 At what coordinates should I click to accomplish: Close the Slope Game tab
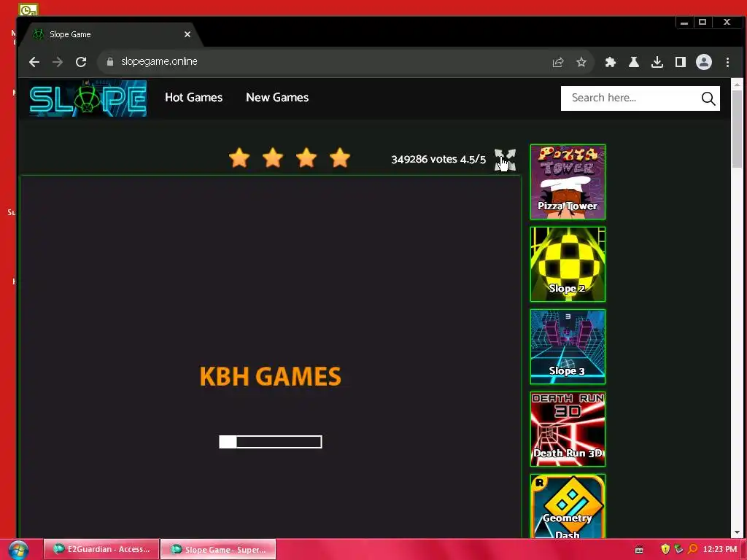[x=187, y=34]
